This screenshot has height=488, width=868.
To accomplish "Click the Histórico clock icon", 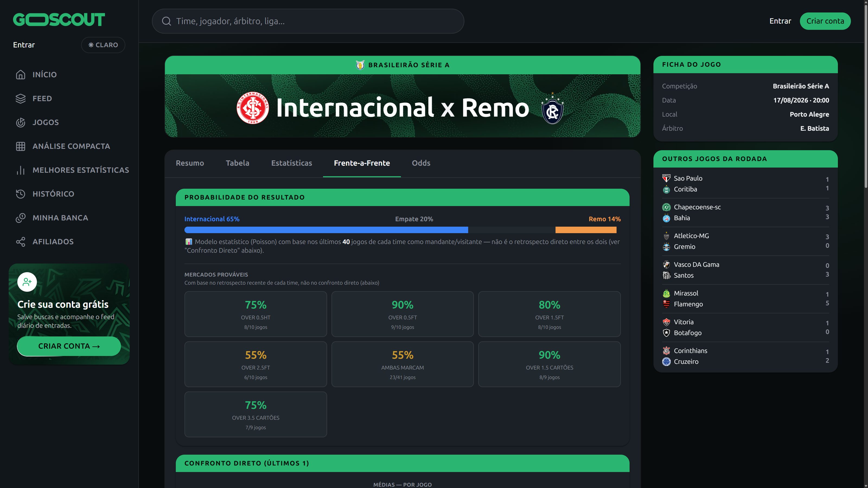I will [21, 194].
